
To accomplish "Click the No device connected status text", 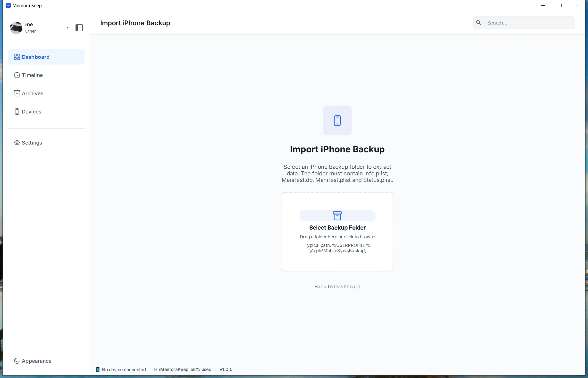I will coord(124,370).
